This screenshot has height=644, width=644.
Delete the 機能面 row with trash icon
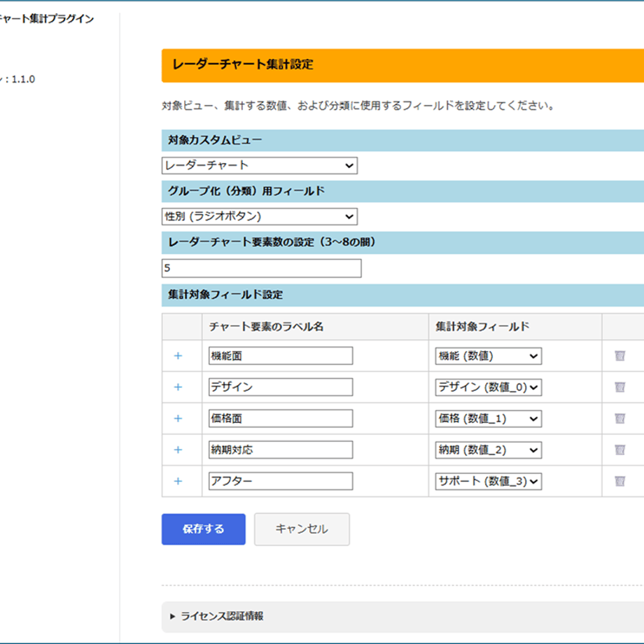pyautogui.click(x=619, y=356)
